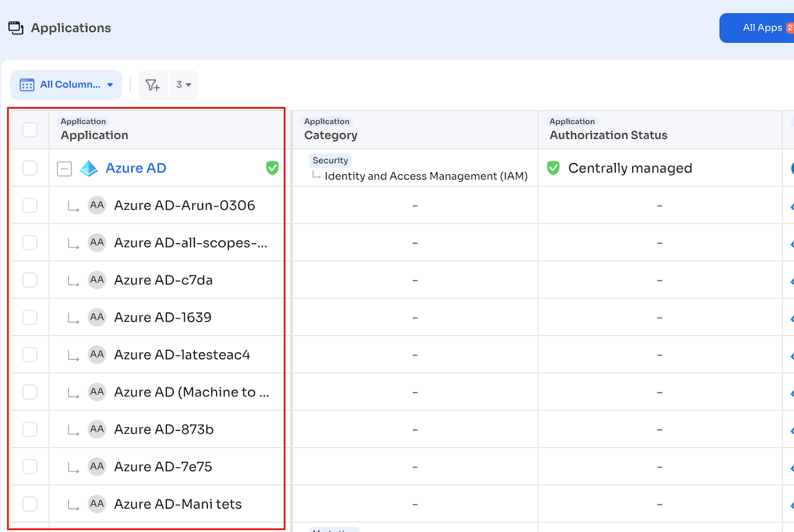Open the Azure AD-873b instance
Viewport: 794px width, 532px height.
(x=164, y=429)
